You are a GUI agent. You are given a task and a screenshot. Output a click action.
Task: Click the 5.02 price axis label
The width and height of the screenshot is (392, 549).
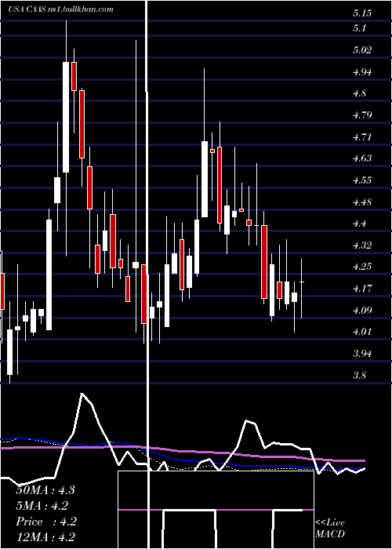(362, 49)
